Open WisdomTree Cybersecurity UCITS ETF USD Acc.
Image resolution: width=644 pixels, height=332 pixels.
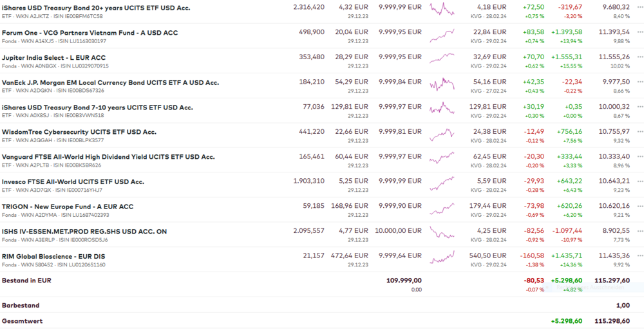[79, 132]
